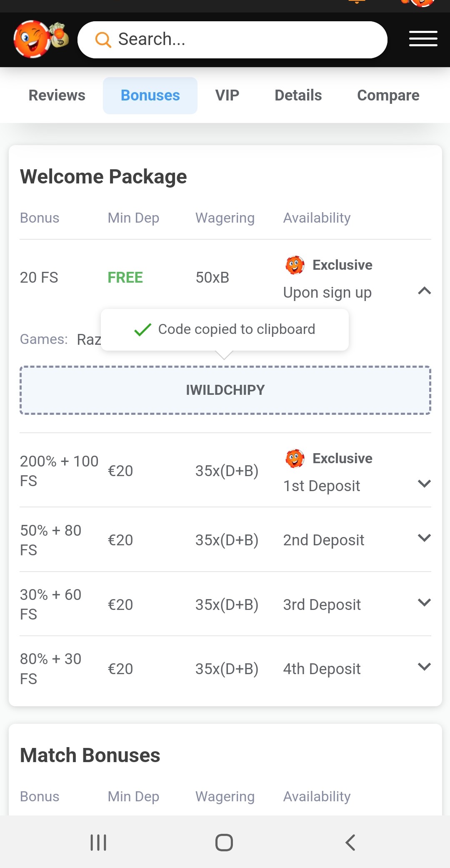Viewport: 450px width, 868px height.
Task: Select the Bonuses tab
Action: tap(150, 95)
